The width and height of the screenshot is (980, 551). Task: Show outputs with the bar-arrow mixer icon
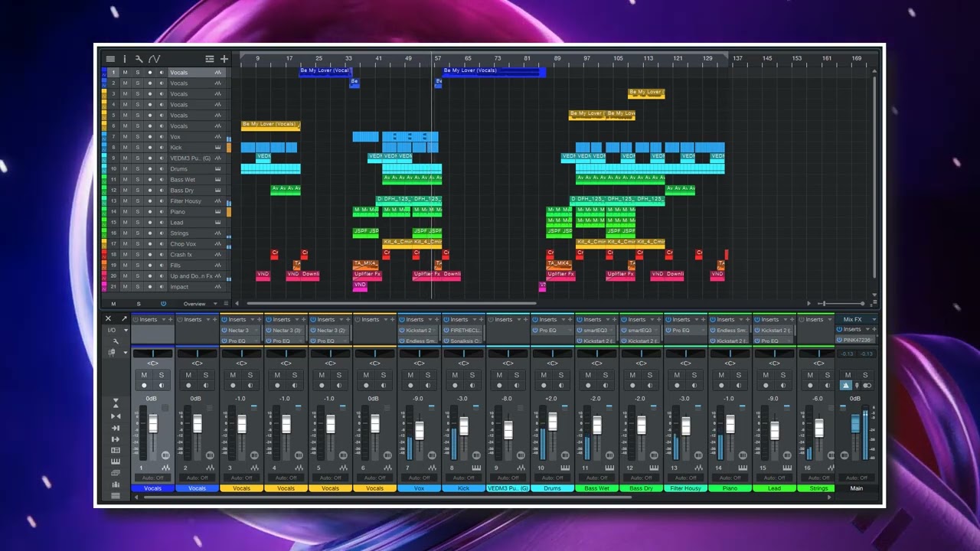(116, 439)
